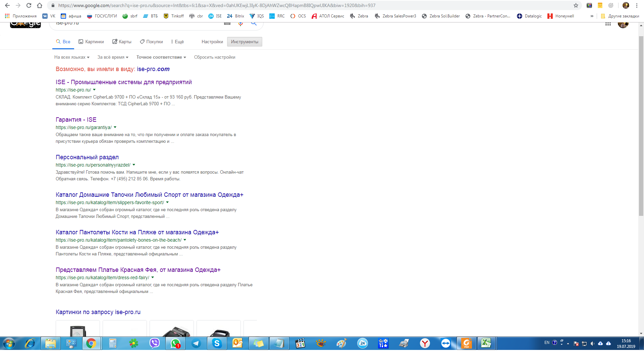This screenshot has width=644, height=362.
Task: Start voice search with the microphone icon
Action: tap(240, 23)
